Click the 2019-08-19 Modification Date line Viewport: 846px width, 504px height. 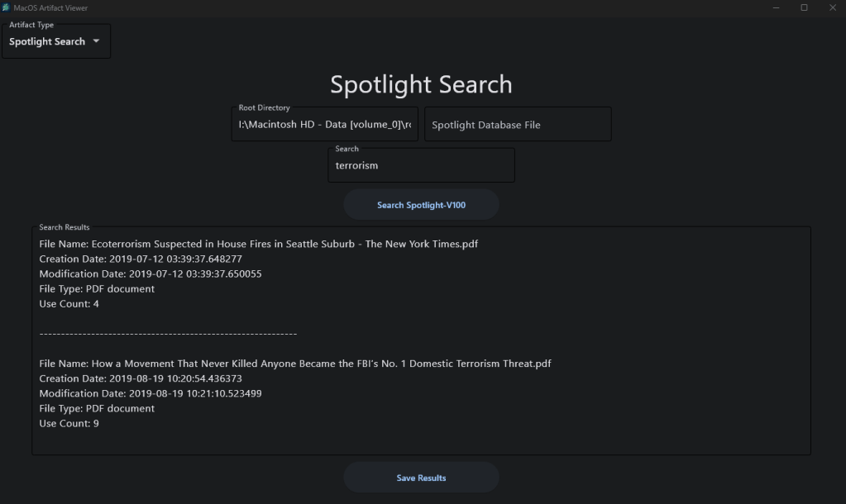[151, 394]
